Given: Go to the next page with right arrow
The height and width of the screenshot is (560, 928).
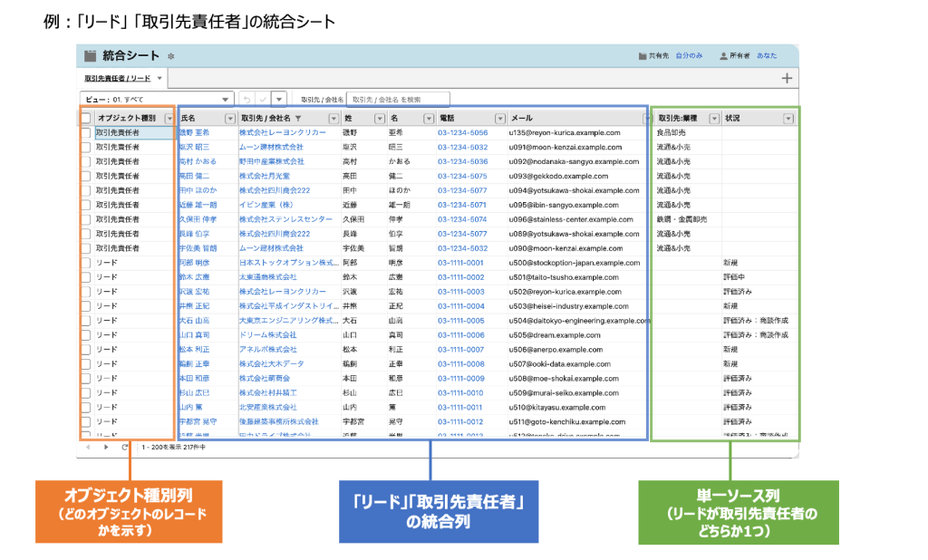Looking at the screenshot, I should point(106,447).
